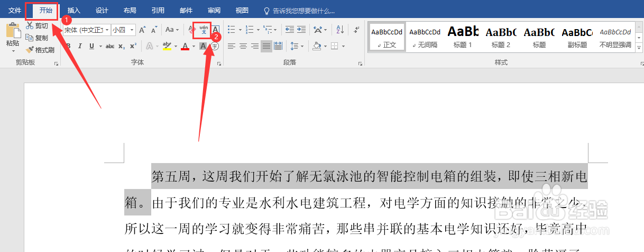This screenshot has height=252, width=644.
Task: Open the Clipboard pane launcher
Action: [56, 64]
